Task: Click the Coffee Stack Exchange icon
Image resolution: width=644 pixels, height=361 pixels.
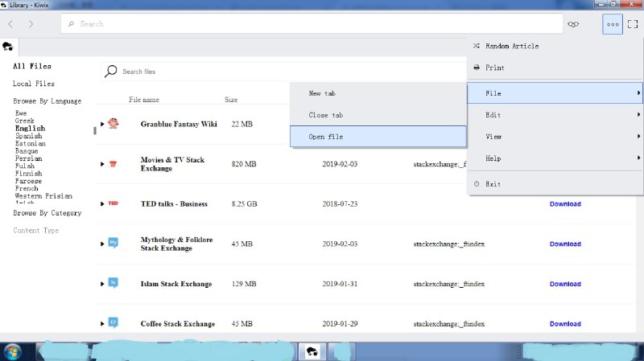Action: [x=113, y=322]
